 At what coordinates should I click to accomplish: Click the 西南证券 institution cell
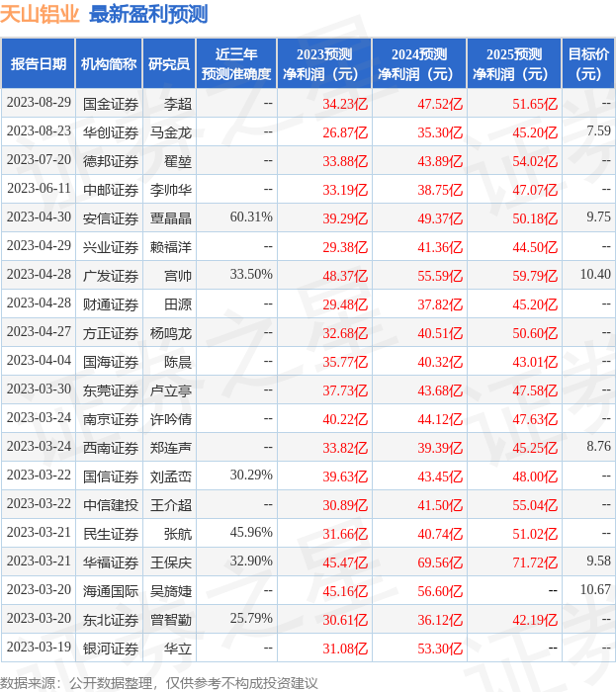[x=111, y=448]
